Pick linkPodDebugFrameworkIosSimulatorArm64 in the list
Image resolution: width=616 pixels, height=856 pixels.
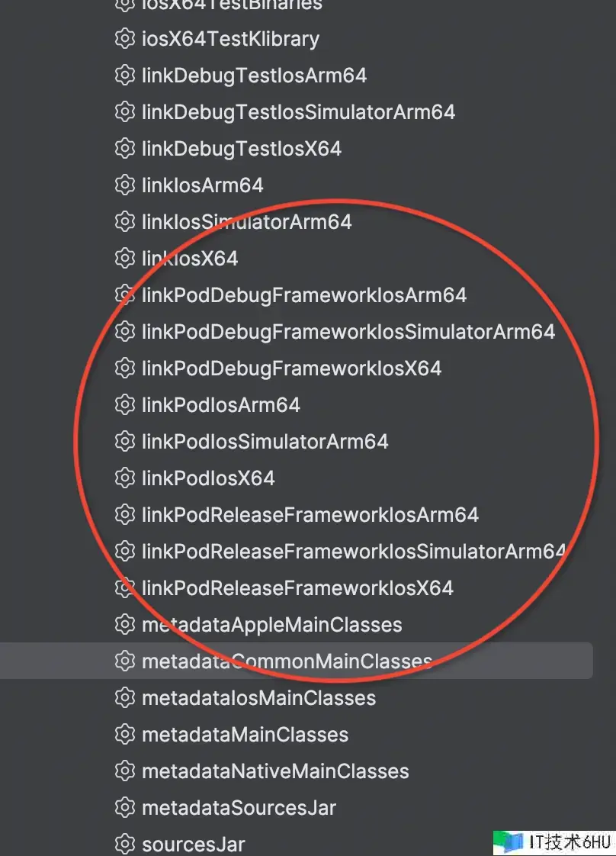[x=348, y=331]
